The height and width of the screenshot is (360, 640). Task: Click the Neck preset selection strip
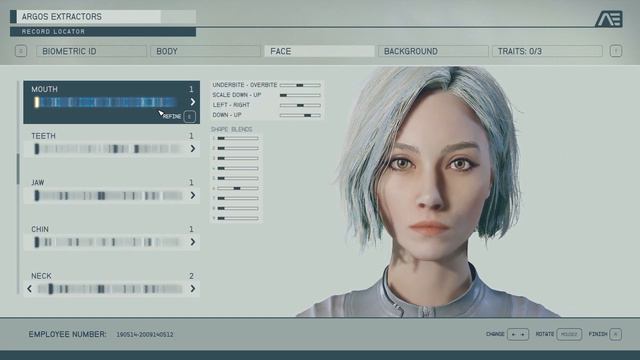click(109, 289)
